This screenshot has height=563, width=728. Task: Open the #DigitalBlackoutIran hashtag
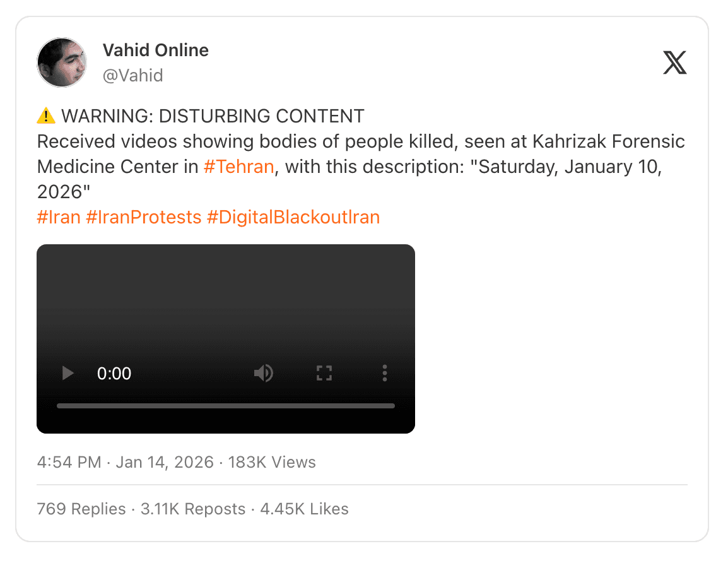click(293, 217)
